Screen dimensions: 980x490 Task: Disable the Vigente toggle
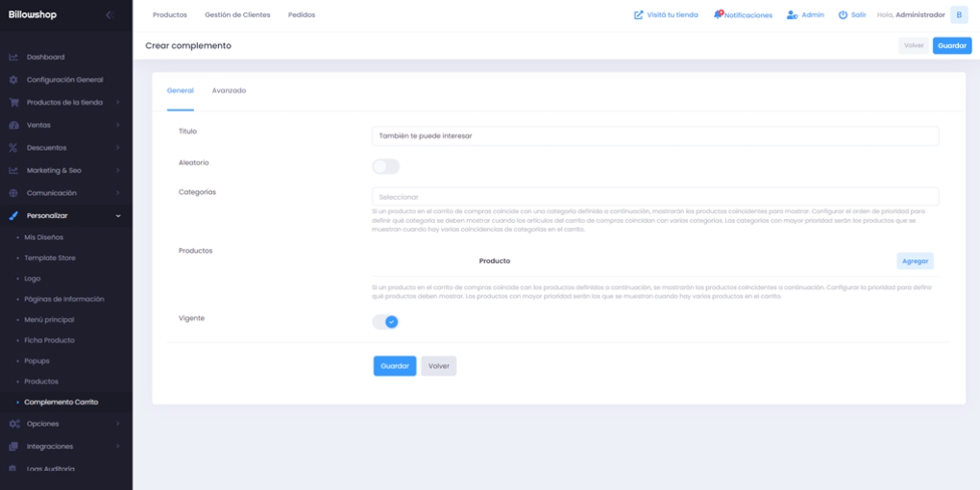tap(385, 322)
